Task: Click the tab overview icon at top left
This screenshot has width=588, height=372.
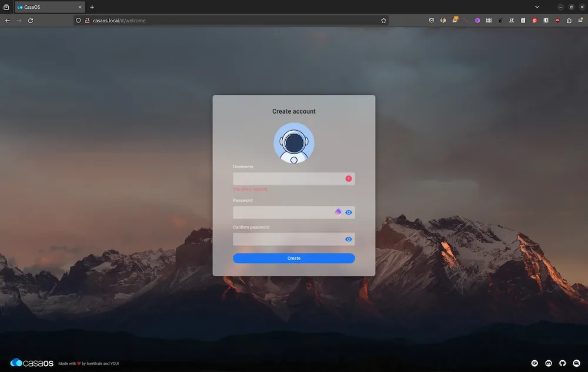Action: pyautogui.click(x=6, y=7)
